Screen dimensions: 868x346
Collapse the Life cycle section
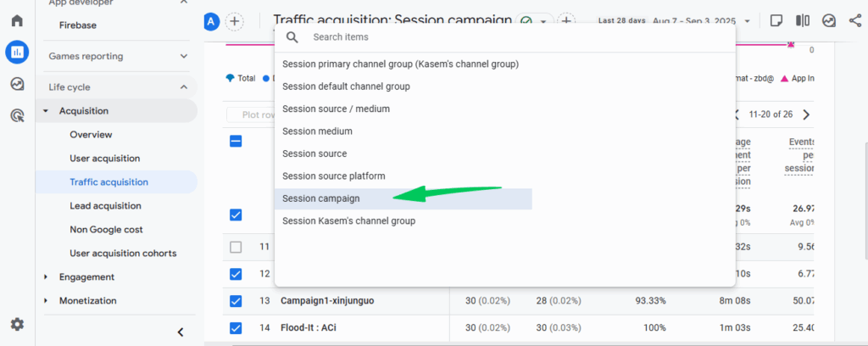pyautogui.click(x=184, y=86)
